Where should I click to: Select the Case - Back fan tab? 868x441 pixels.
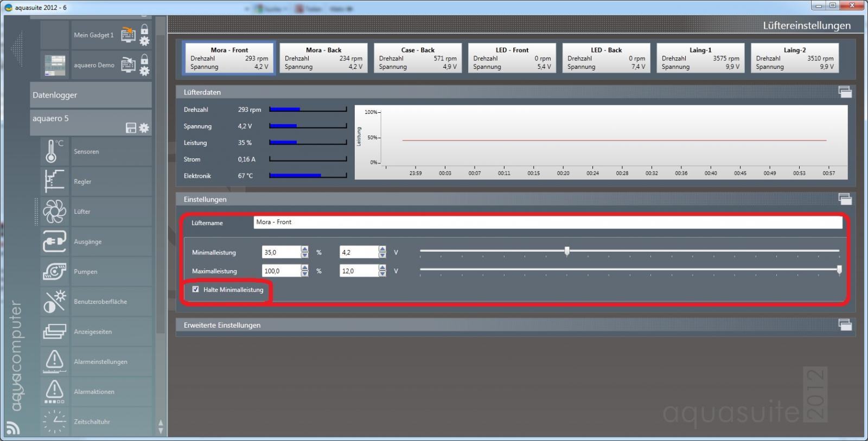[418, 58]
